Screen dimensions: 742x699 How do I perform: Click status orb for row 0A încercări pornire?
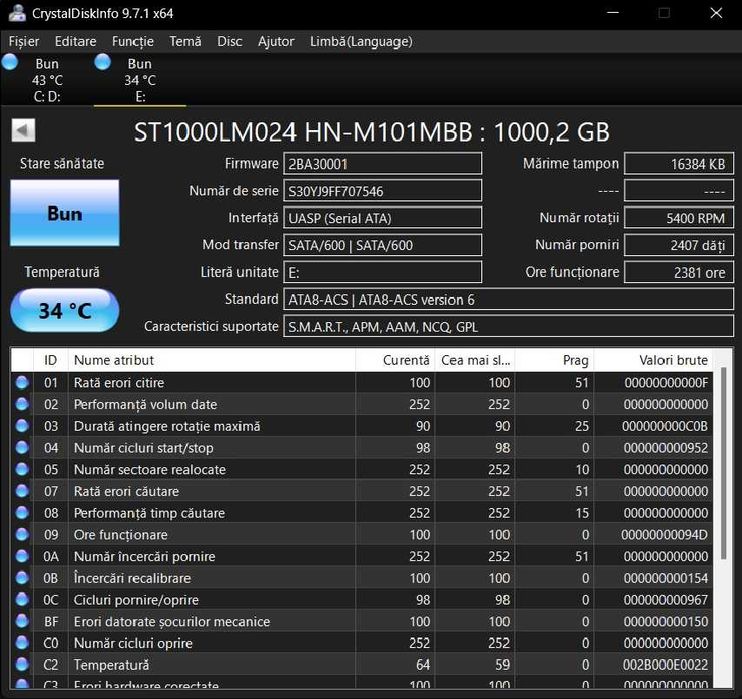coord(22,556)
